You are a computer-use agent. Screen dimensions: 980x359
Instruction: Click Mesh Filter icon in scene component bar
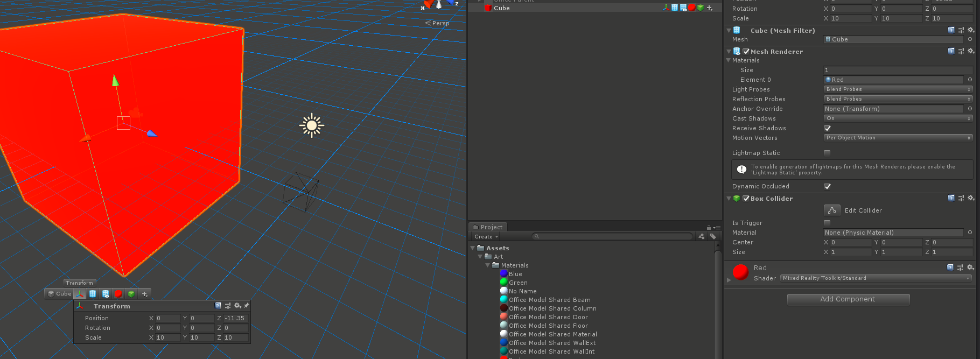pyautogui.click(x=93, y=294)
